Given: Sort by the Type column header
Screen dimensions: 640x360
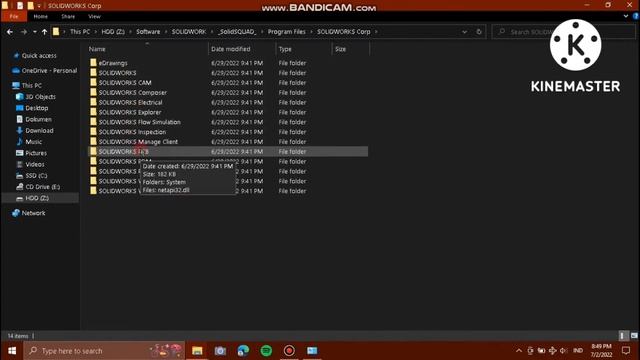Looking at the screenshot, I should point(285,49).
